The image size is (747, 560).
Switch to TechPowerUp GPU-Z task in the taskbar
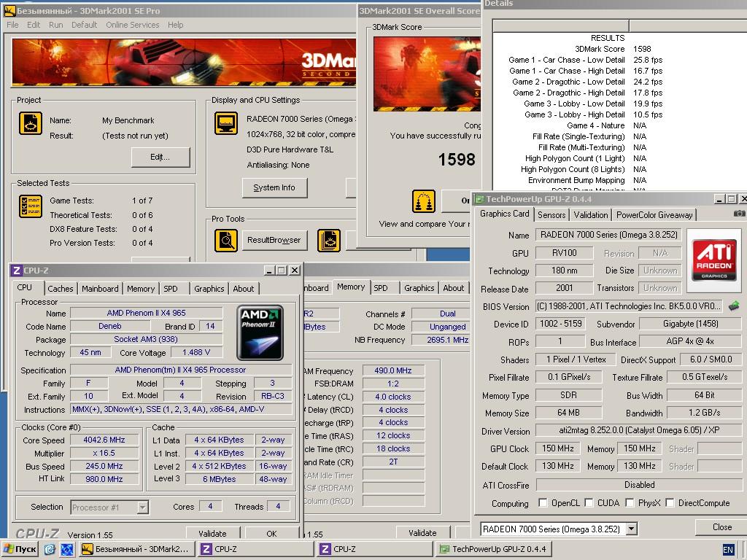tap(493, 549)
